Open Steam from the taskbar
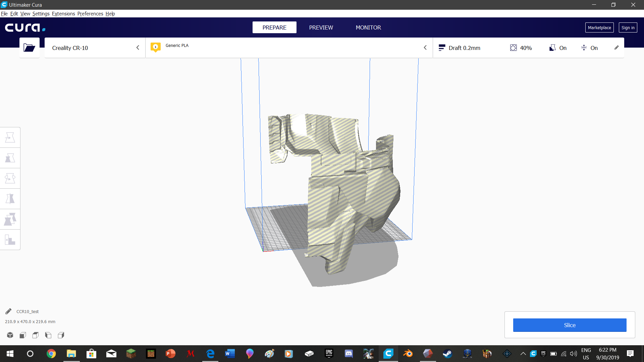The image size is (644, 362). pos(447,353)
